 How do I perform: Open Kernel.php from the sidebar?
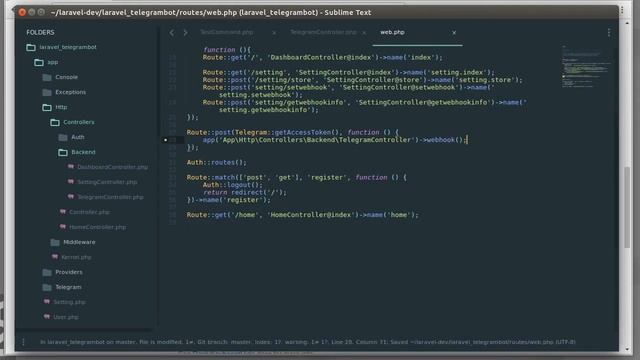(76, 257)
